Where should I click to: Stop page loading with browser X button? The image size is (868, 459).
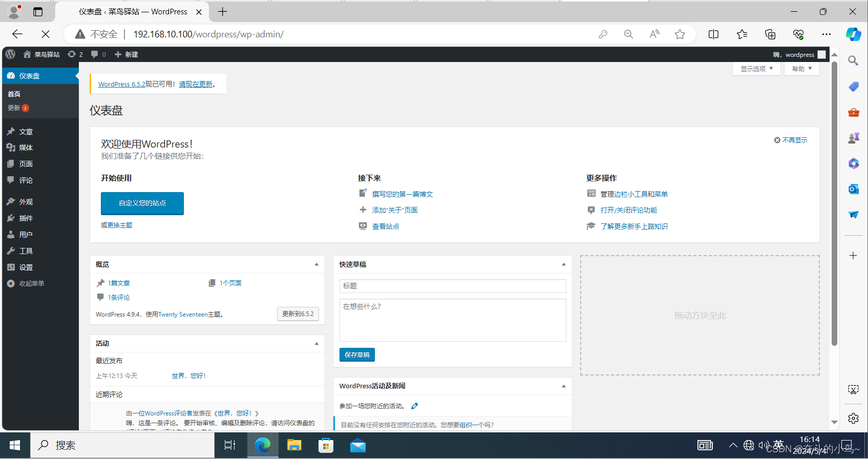(x=45, y=34)
